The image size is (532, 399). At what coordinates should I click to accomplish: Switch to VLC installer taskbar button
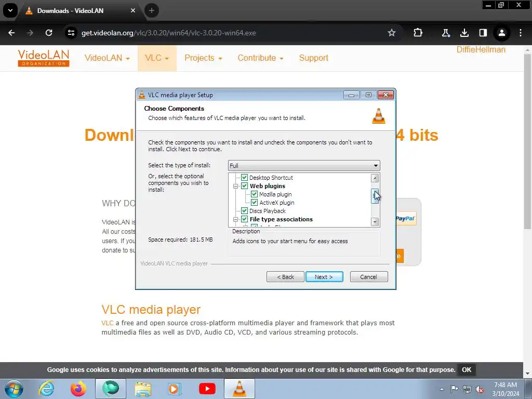point(239,389)
